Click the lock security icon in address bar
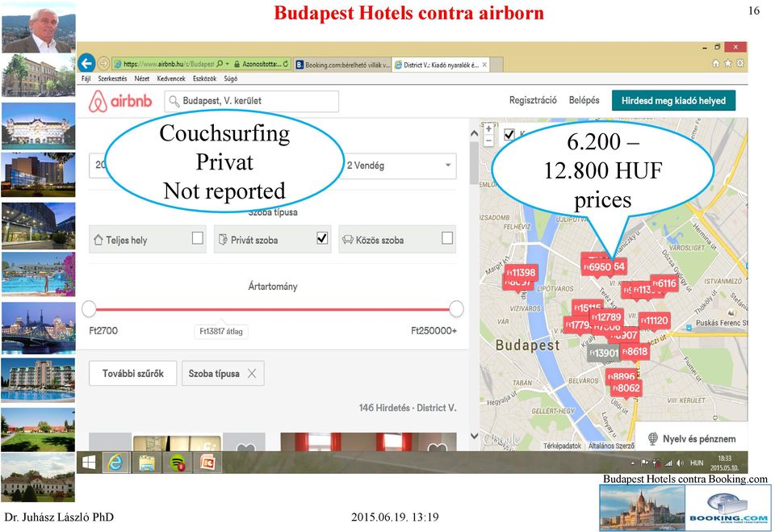Image resolution: width=775 pixels, height=532 pixels. click(x=237, y=64)
